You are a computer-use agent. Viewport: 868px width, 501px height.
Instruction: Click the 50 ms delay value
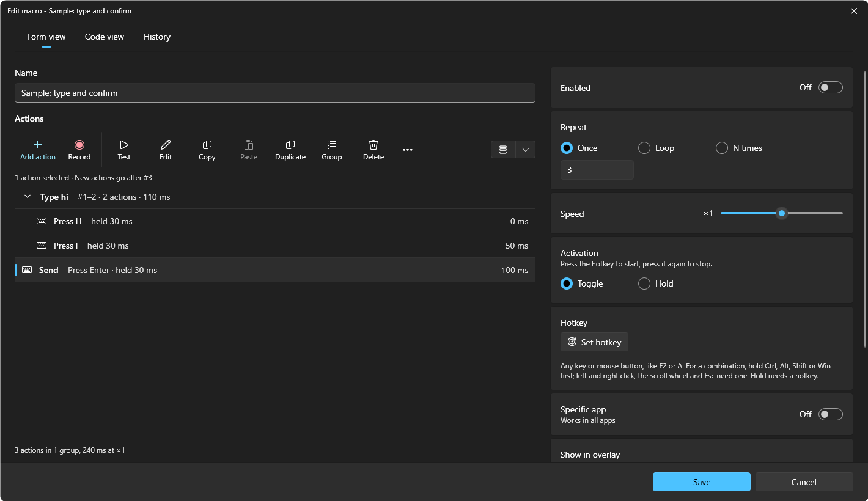pos(517,246)
